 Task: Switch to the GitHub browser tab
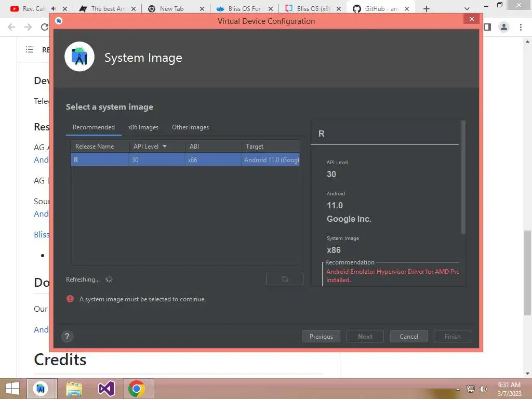380,9
